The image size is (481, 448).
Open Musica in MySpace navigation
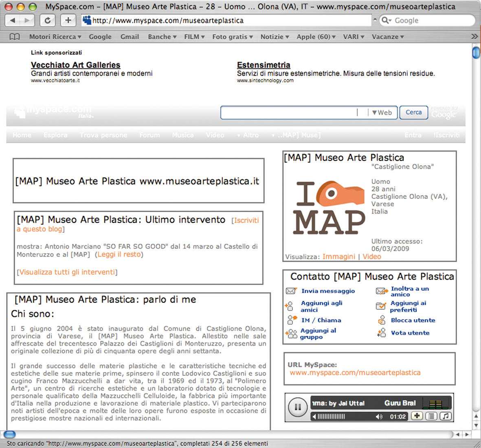coord(183,135)
